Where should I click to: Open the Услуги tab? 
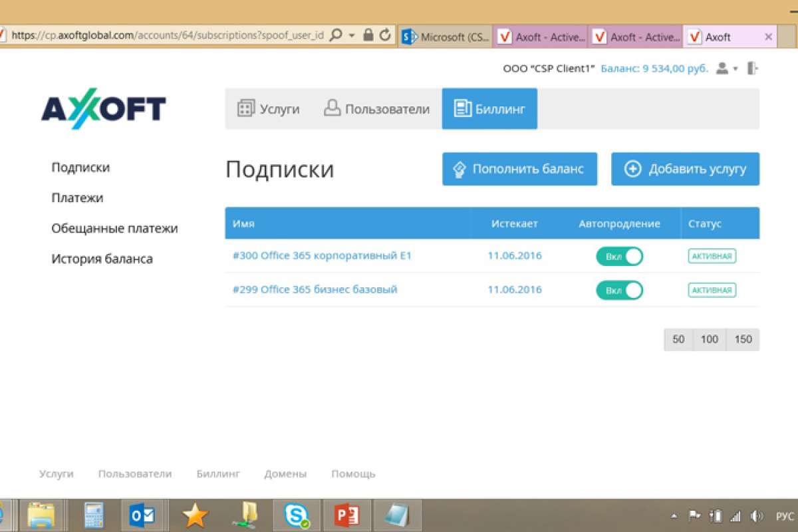[269, 109]
